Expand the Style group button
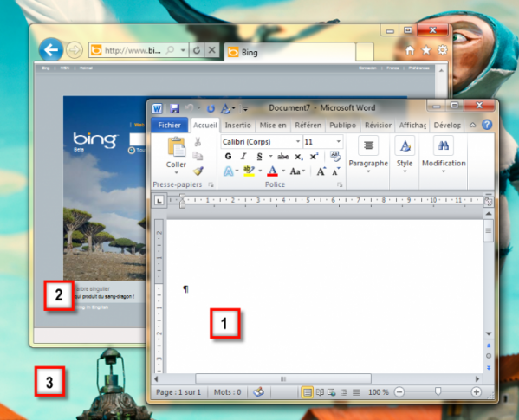Image resolution: width=519 pixels, height=420 pixels. click(405, 155)
